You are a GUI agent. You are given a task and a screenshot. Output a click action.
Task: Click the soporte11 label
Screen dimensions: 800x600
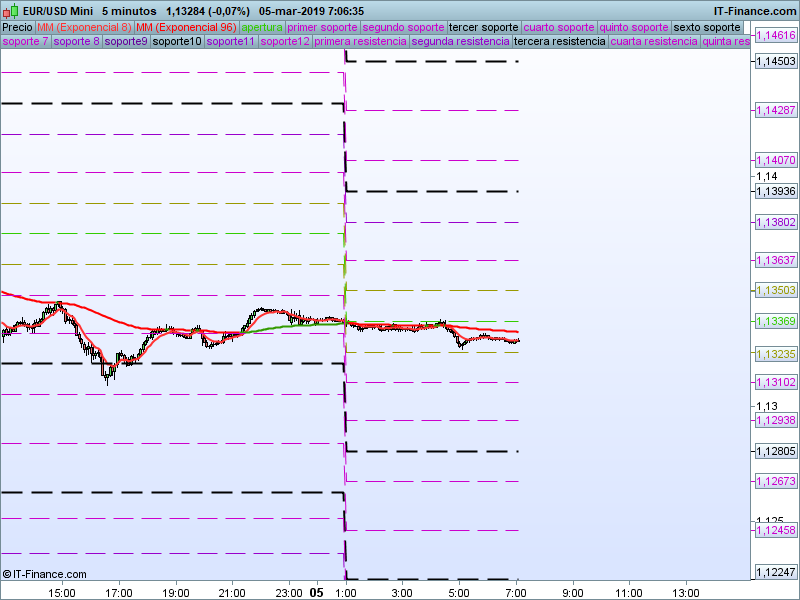pos(231,41)
